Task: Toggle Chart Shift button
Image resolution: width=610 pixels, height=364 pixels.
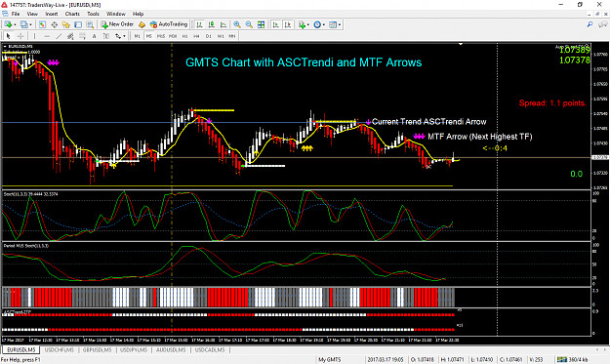Action: click(288, 24)
